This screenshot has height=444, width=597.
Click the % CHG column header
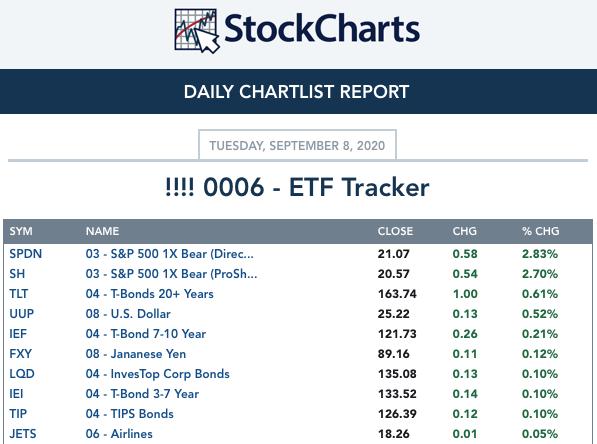pos(540,231)
